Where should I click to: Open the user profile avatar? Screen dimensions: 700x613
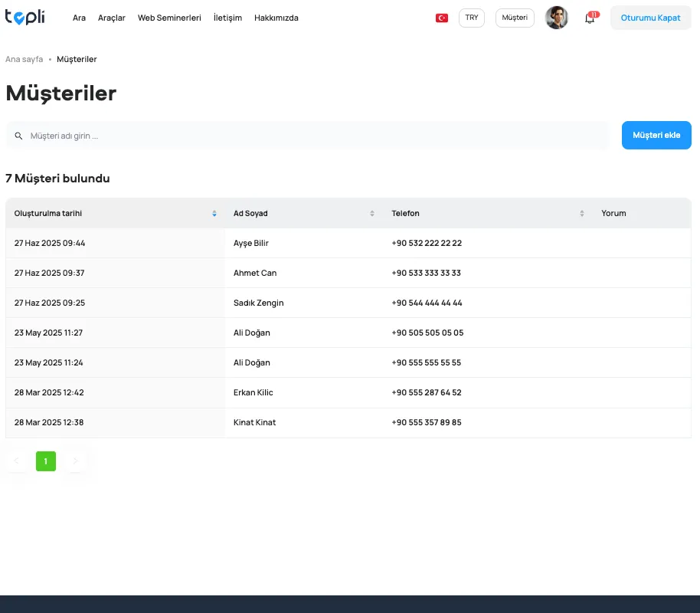tap(556, 18)
